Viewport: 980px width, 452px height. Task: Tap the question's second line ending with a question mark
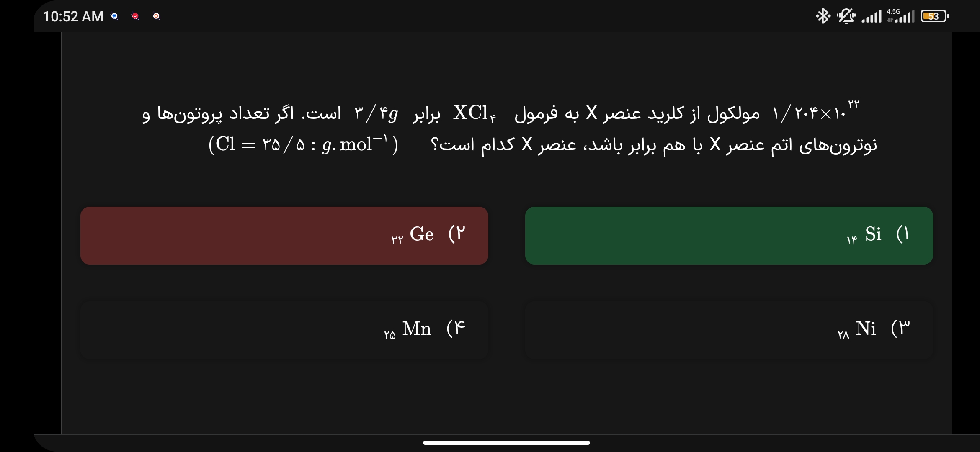click(653, 145)
